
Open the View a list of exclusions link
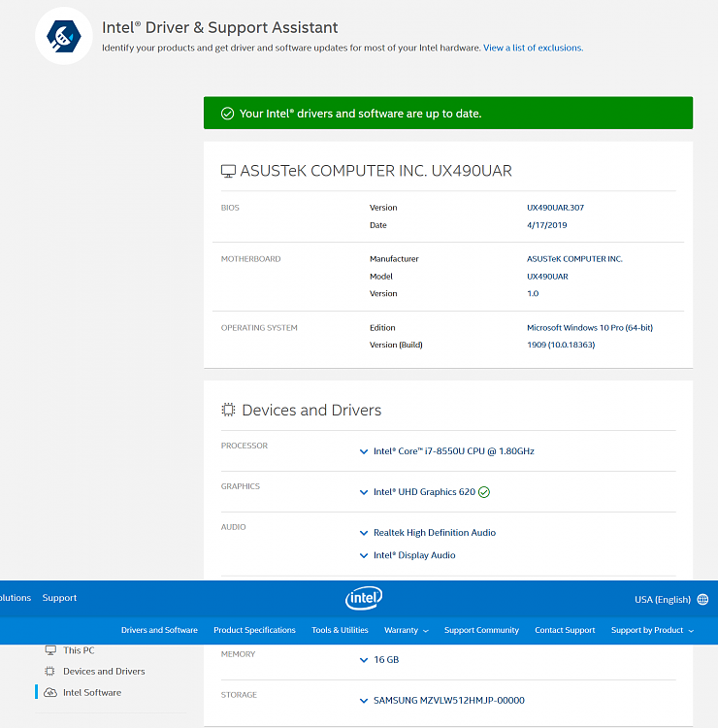coord(533,48)
